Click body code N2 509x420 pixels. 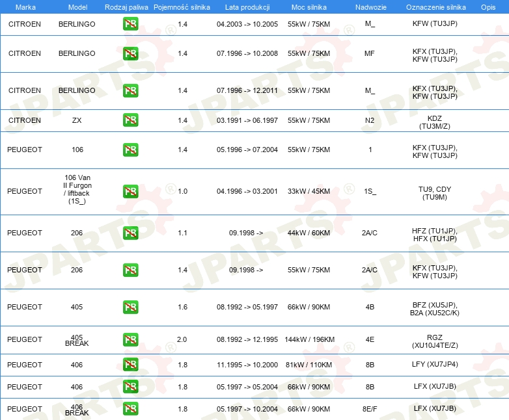pyautogui.click(x=370, y=120)
